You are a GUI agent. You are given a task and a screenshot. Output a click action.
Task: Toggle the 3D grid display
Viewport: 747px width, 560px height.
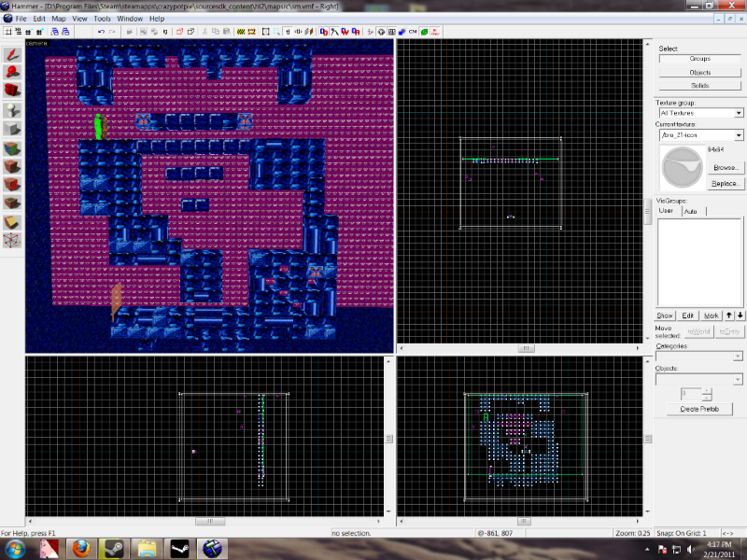tap(19, 32)
